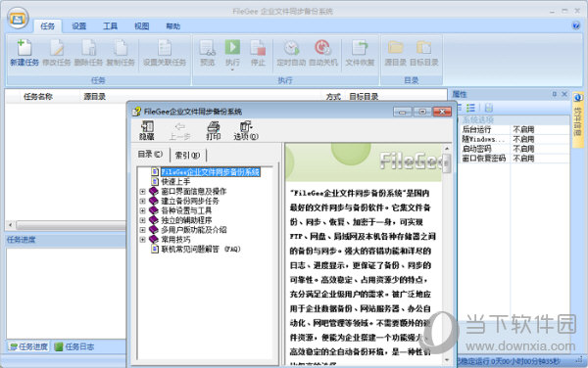Viewport: 588px width, 368px height.
Task: Open the dropdown arrow under 执行
Action: [232, 70]
